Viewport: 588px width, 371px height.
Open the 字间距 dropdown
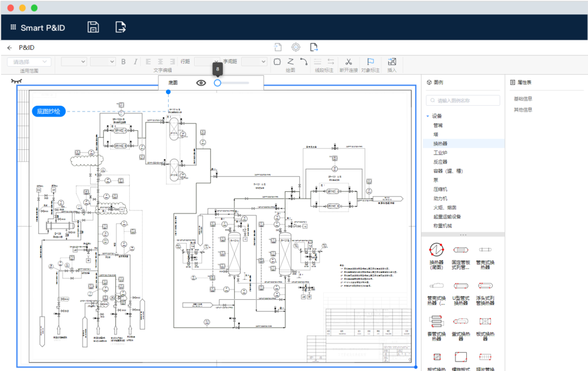point(254,61)
